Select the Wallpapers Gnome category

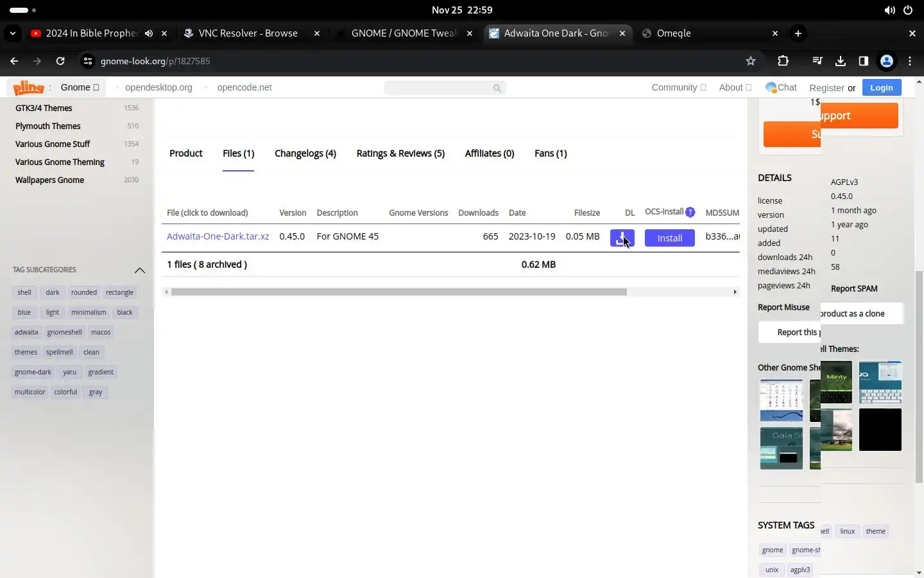[x=49, y=180]
